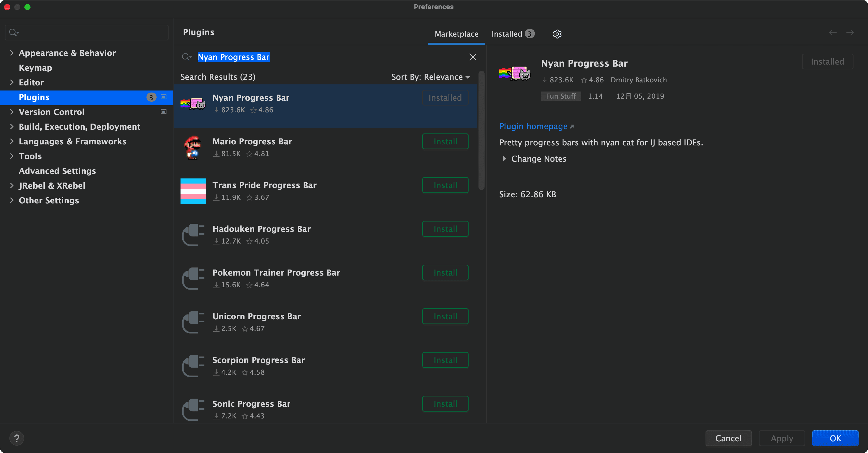Image resolution: width=868 pixels, height=453 pixels.
Task: Clear the plugin search with X icon
Action: [x=472, y=57]
